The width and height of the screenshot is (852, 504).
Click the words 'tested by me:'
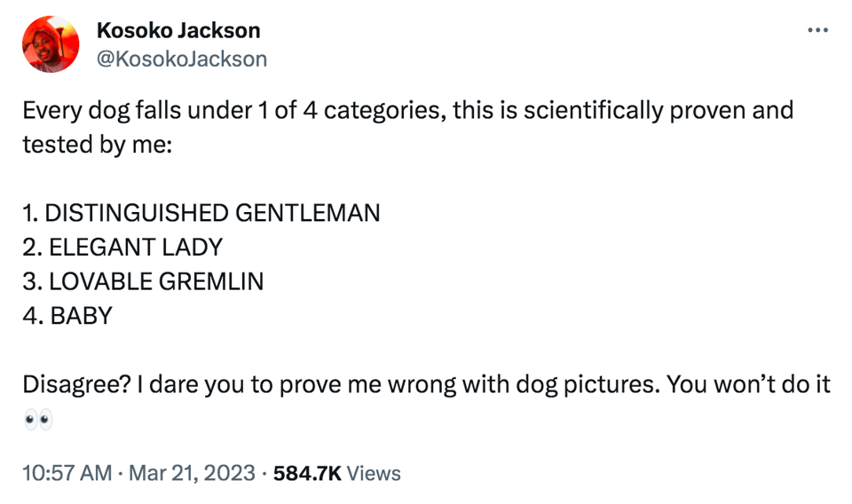tap(96, 145)
